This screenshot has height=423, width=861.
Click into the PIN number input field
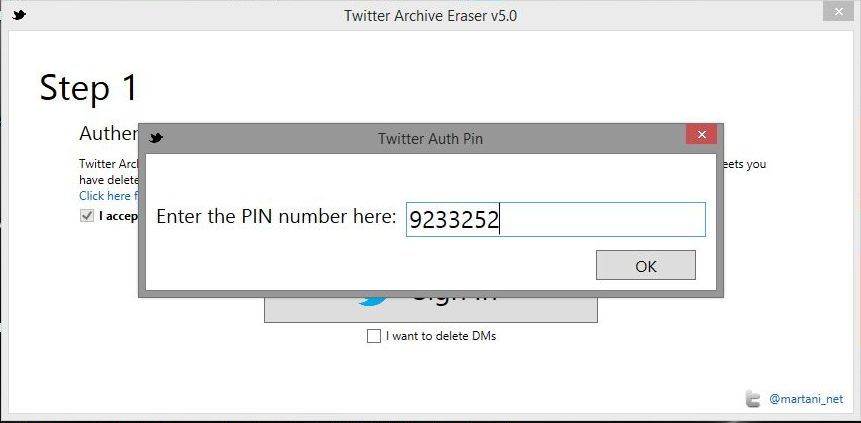[x=556, y=220]
